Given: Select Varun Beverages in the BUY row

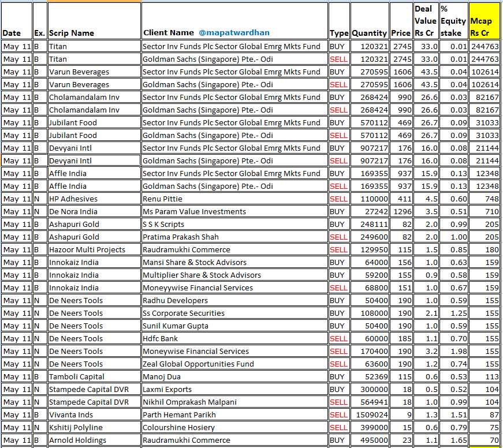Looking at the screenshot, I should [94, 72].
